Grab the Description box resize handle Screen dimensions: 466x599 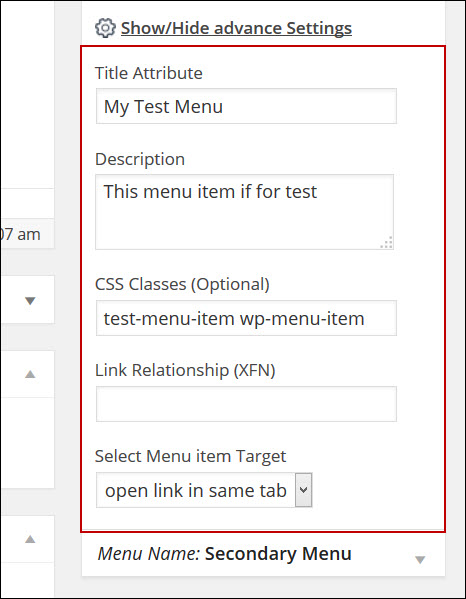tap(387, 243)
